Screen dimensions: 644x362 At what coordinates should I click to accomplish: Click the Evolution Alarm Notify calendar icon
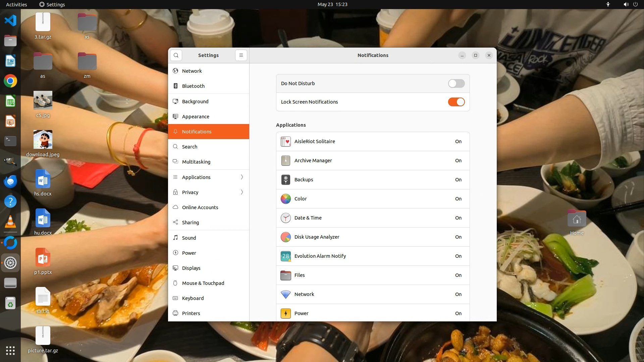(x=285, y=256)
